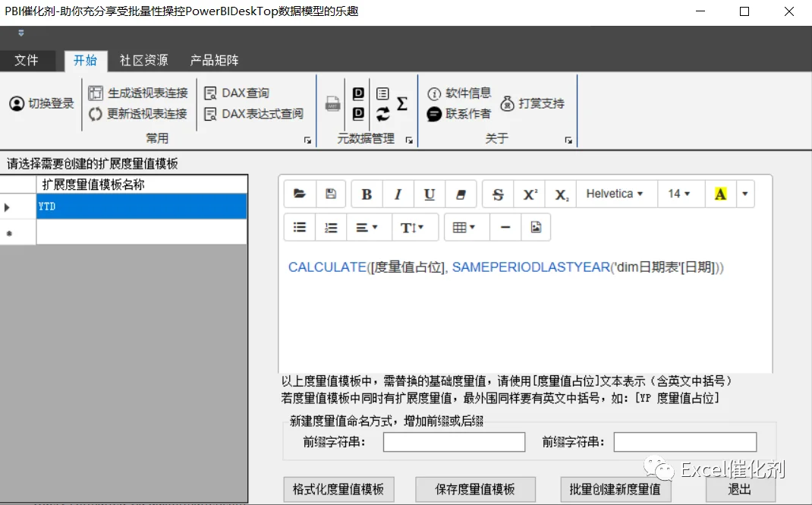Expand the 常用 group dialog launcher
The width and height of the screenshot is (812, 505).
pyautogui.click(x=307, y=140)
